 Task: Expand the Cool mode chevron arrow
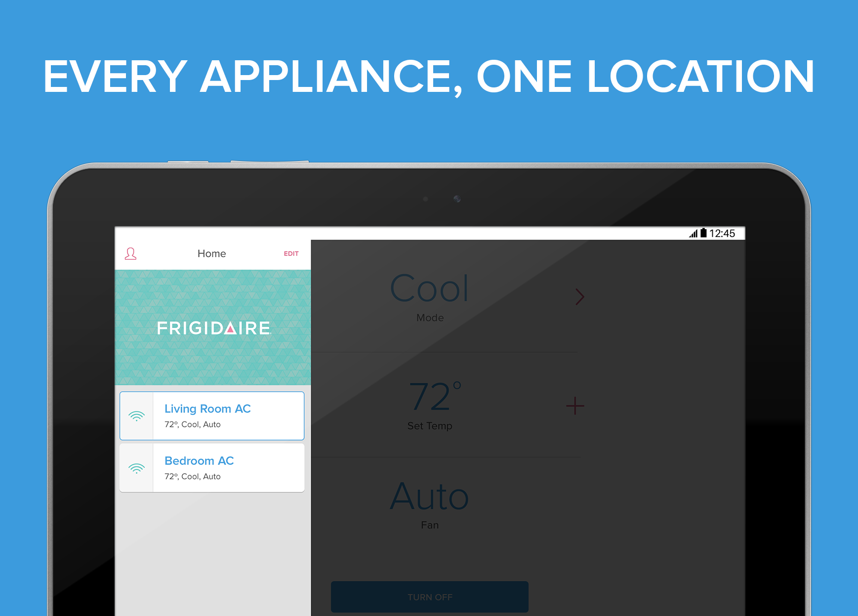(580, 297)
